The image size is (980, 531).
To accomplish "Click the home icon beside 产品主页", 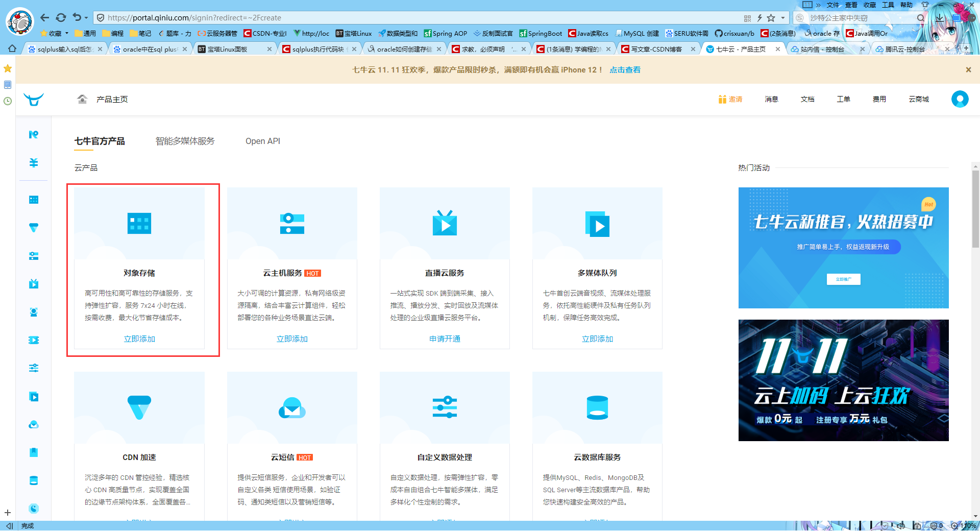I will point(82,99).
